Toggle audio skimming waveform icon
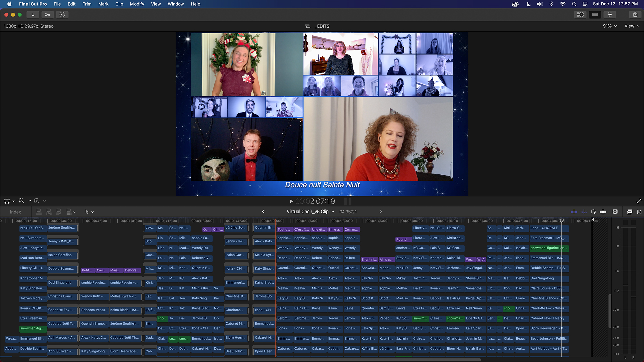The image size is (644, 362). [x=584, y=212]
